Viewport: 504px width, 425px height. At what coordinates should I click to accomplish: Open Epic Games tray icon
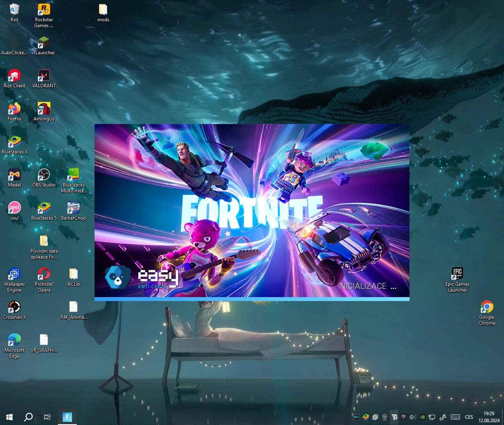pyautogui.click(x=404, y=417)
